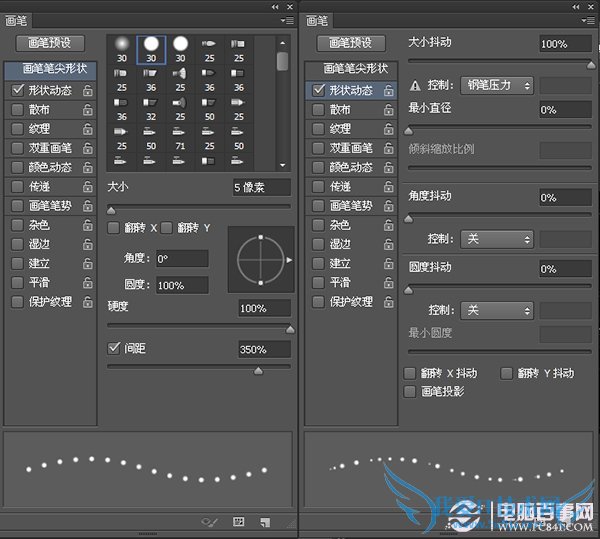Click the toggle brush preview icon at bottom
Screen dimensions: 600x539
click(x=209, y=522)
